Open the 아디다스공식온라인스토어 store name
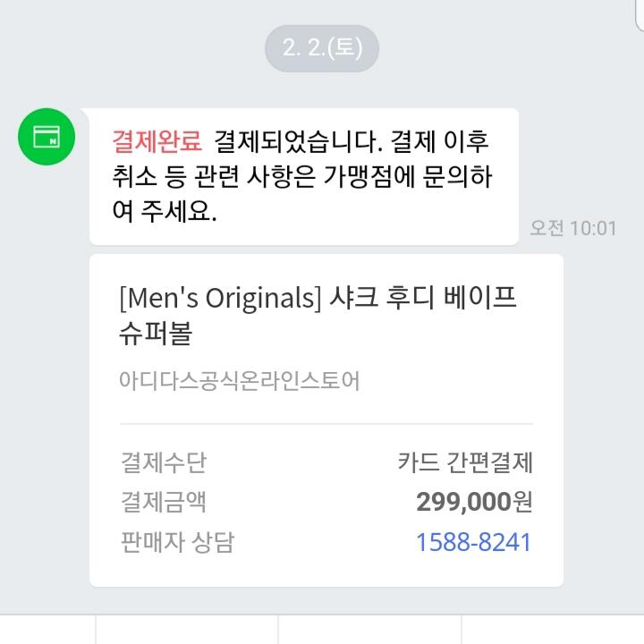 (x=239, y=380)
